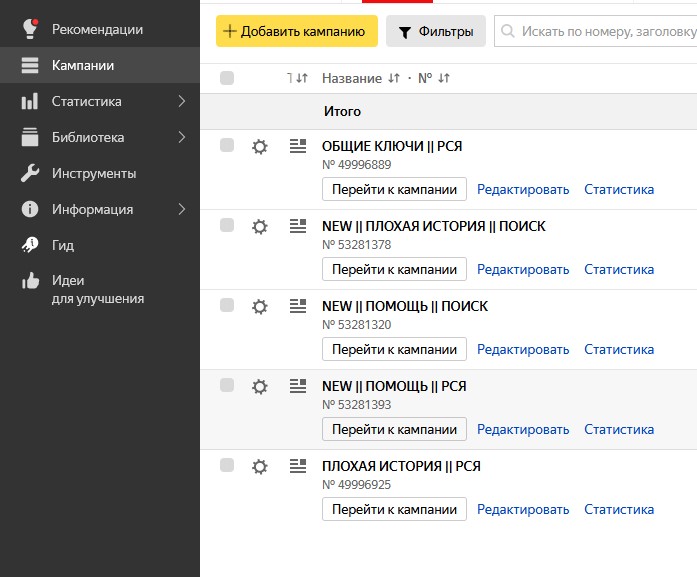Click the Кампании list icon in sidebar
Screen dimensions: 697x577
click(30, 65)
